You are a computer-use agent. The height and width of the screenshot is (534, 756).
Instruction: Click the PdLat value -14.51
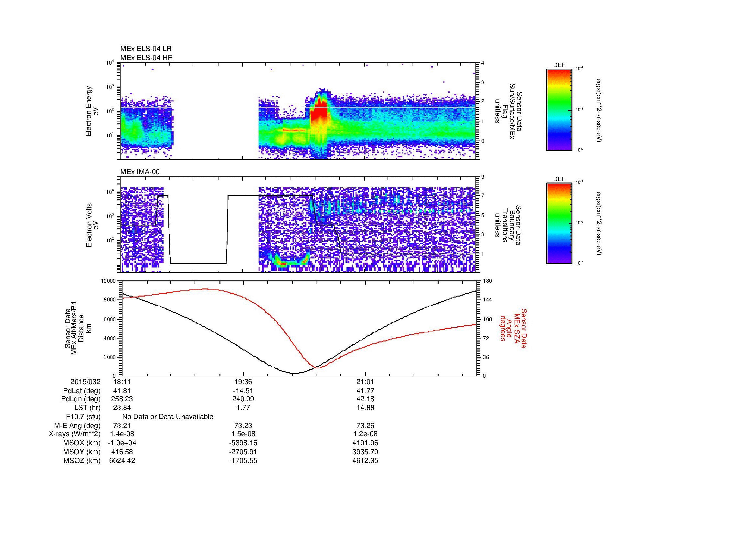click(243, 391)
